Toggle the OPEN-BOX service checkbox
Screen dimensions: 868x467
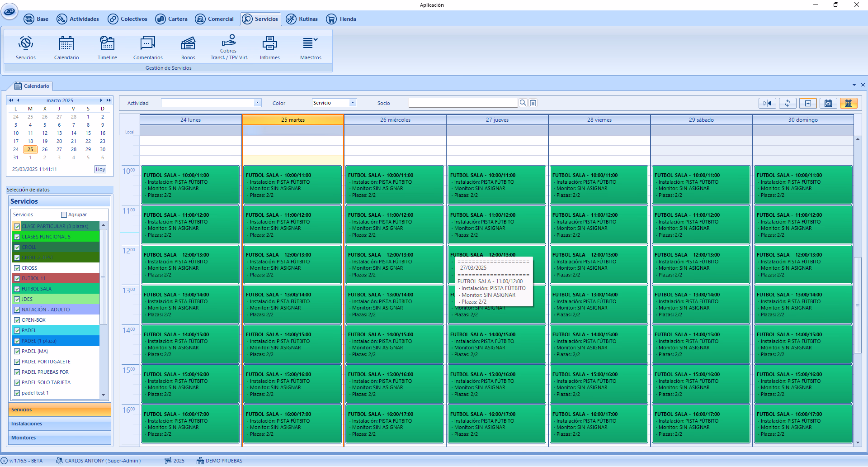tap(17, 320)
